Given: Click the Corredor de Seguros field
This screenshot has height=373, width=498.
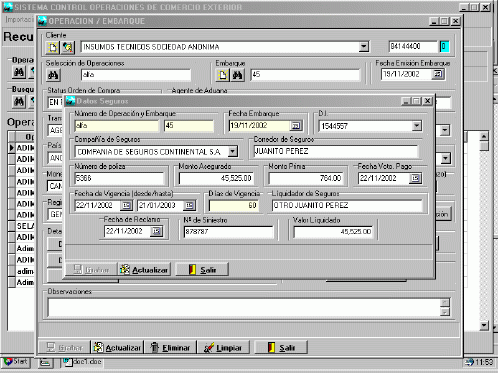Looking at the screenshot, I should coord(335,151).
